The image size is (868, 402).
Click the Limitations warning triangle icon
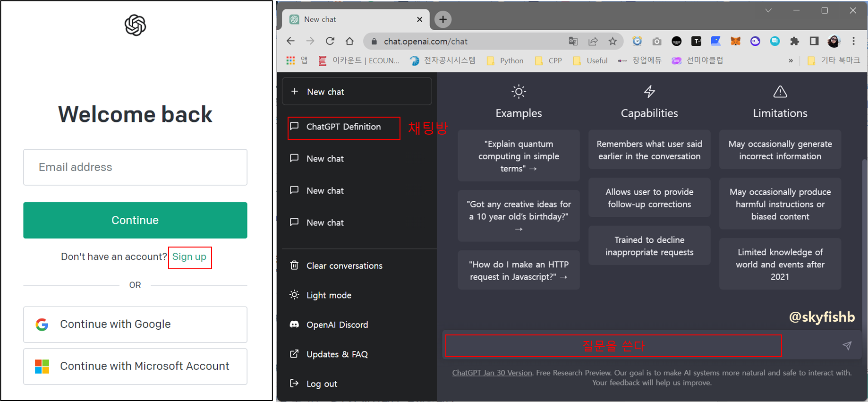point(780,91)
